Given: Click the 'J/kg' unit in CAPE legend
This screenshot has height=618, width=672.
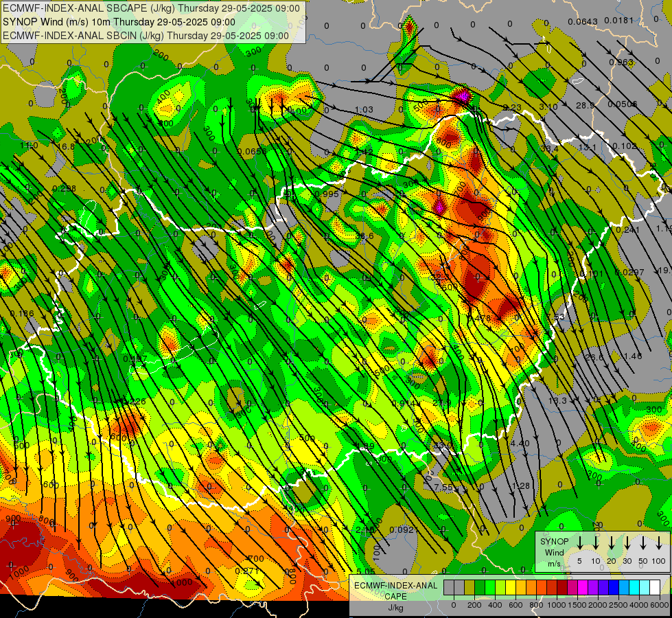Looking at the screenshot, I should click(x=396, y=608).
